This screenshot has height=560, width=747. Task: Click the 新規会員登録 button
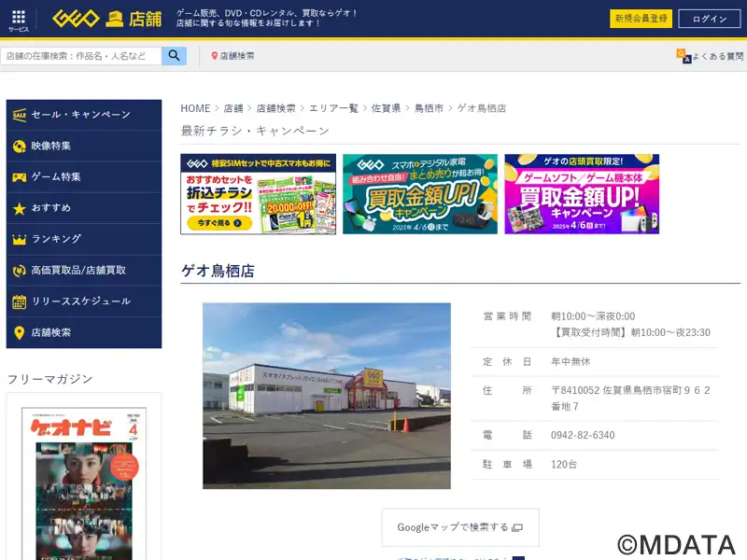point(641,19)
